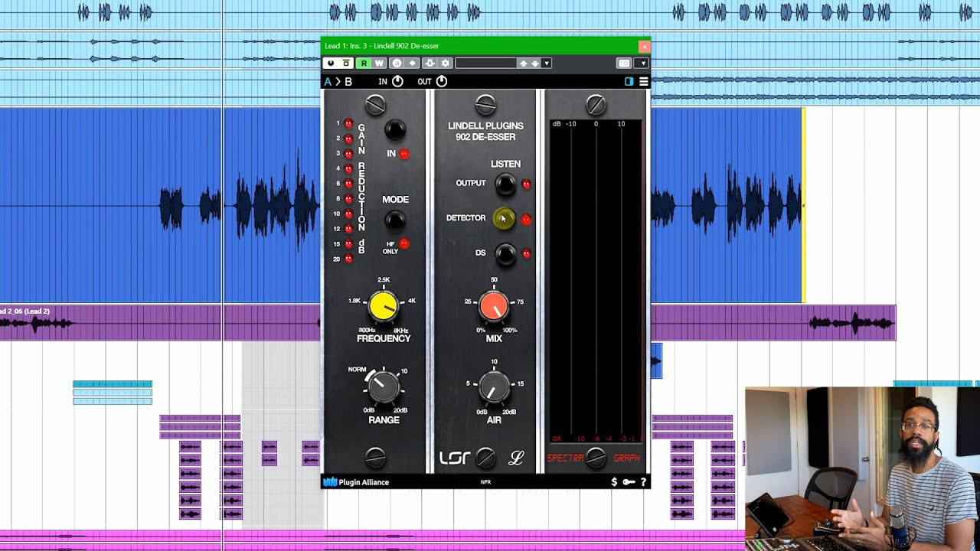Screen dimensions: 980x551
Task: Click the preset name field
Action: pos(485,64)
